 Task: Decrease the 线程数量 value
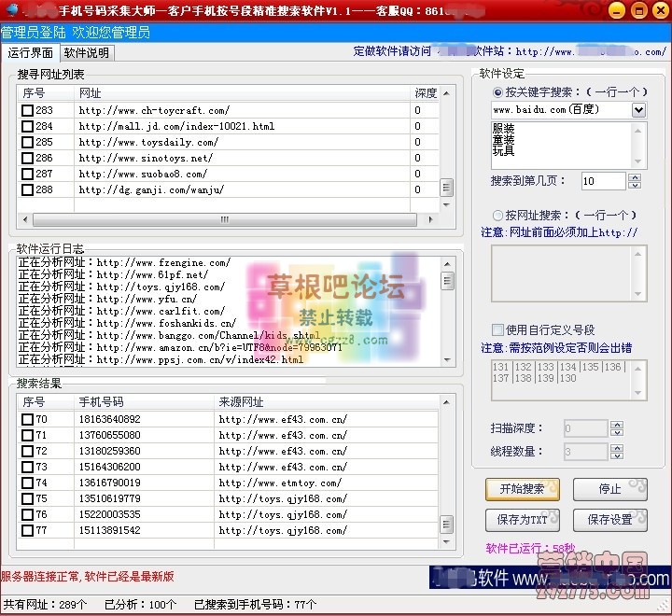(x=617, y=455)
